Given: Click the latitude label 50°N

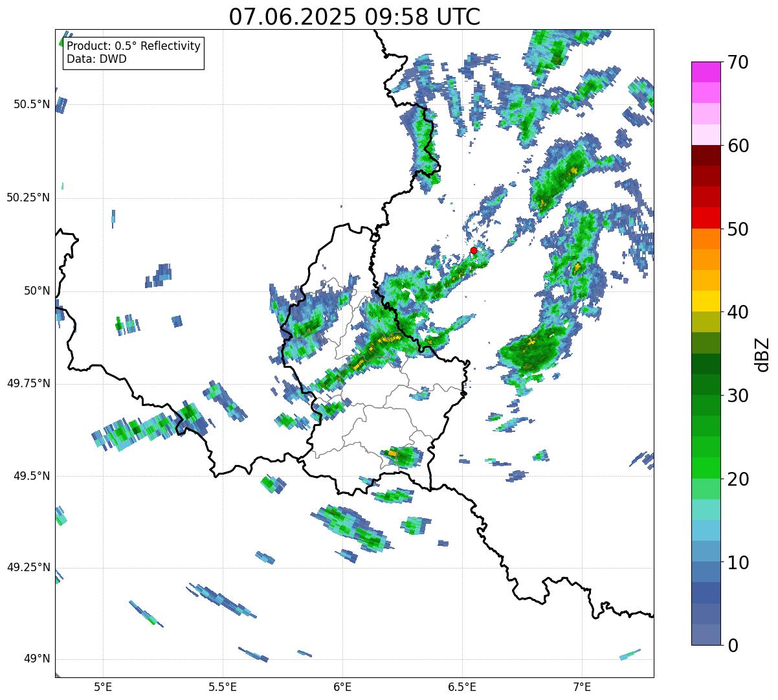Looking at the screenshot, I should pos(37,291).
